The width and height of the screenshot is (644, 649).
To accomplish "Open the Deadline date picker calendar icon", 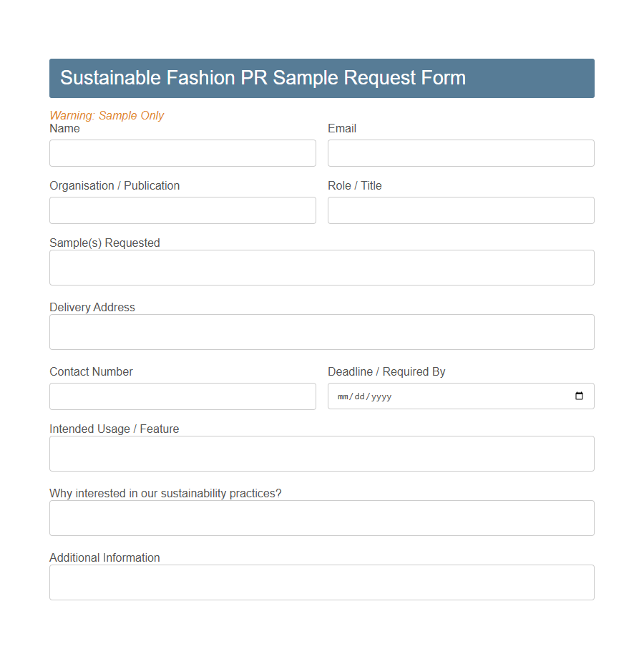I will coord(578,396).
